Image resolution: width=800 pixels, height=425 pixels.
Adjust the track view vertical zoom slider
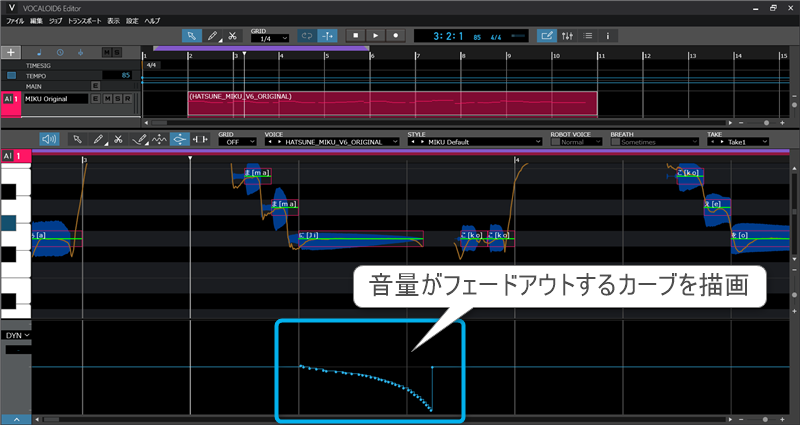tap(794, 105)
